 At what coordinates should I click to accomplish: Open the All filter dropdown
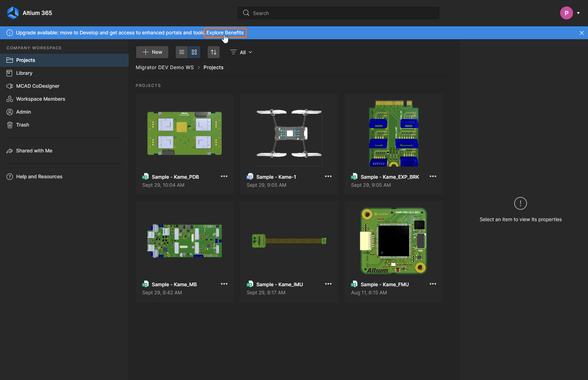(241, 52)
